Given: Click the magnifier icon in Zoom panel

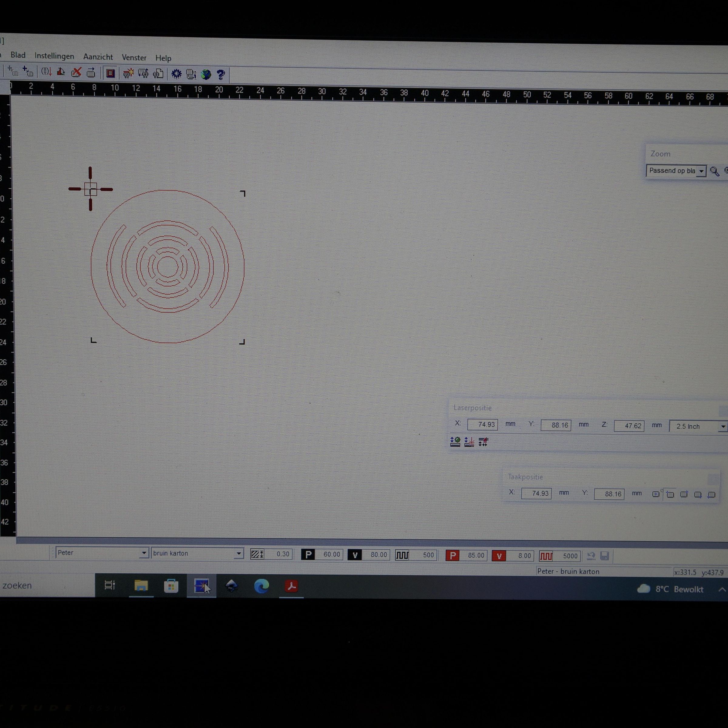Looking at the screenshot, I should click(714, 171).
